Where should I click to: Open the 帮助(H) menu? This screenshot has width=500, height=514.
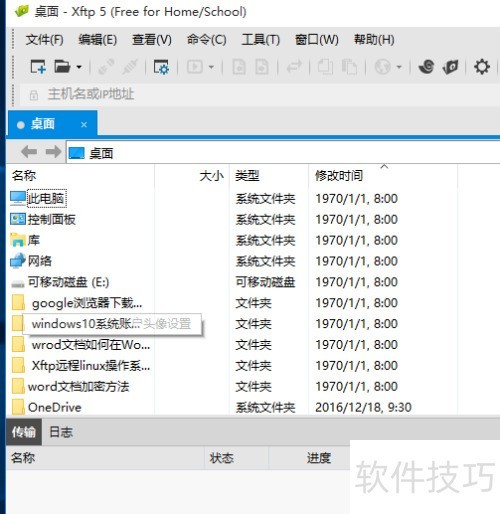point(374,40)
